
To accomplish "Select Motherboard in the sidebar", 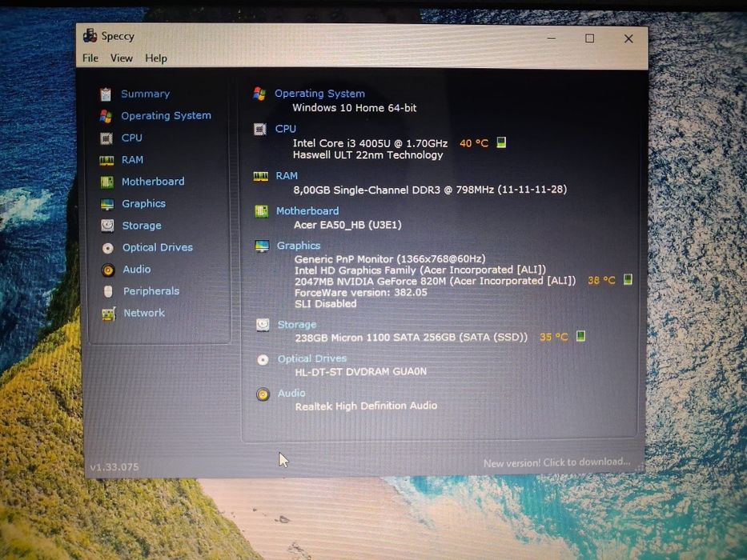I will (x=153, y=182).
